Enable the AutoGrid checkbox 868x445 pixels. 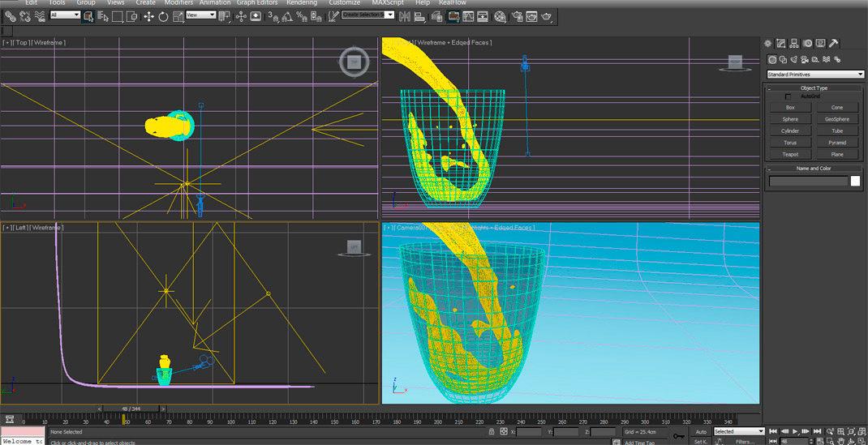point(789,96)
